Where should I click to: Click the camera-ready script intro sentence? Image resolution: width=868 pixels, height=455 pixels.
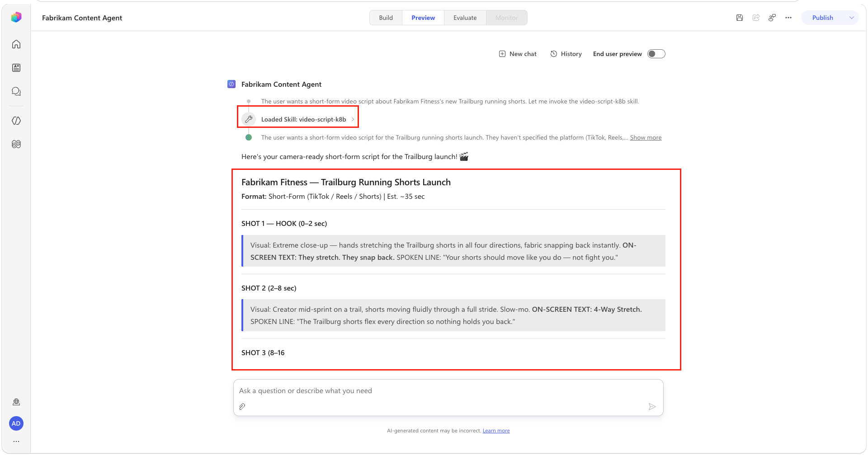pyautogui.click(x=354, y=157)
